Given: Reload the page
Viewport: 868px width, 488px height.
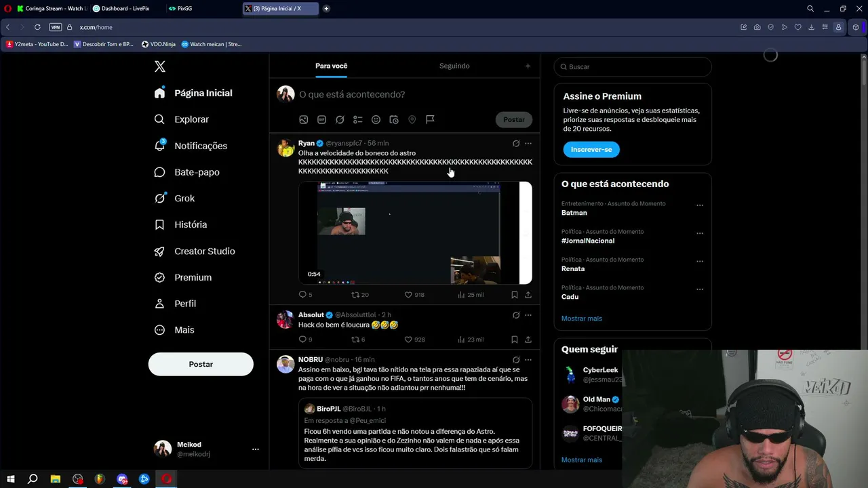Looking at the screenshot, I should 37,27.
